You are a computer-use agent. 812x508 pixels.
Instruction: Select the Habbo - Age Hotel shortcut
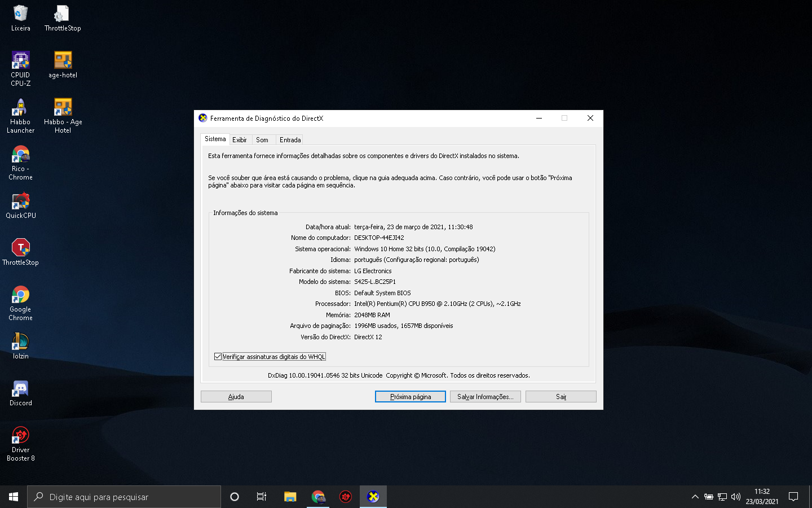[63, 116]
